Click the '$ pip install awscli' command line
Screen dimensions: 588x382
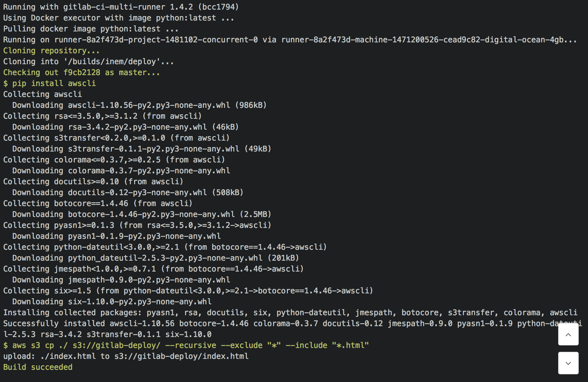[49, 83]
